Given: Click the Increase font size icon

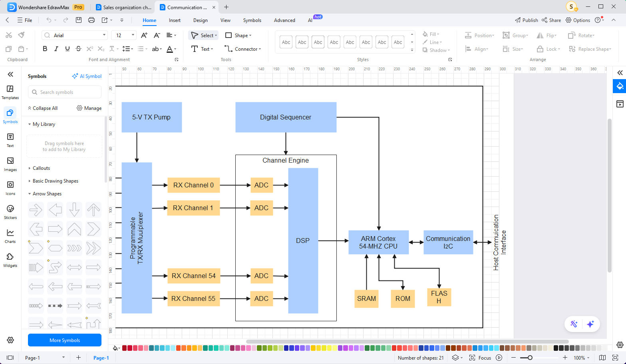Looking at the screenshot, I should click(x=144, y=35).
